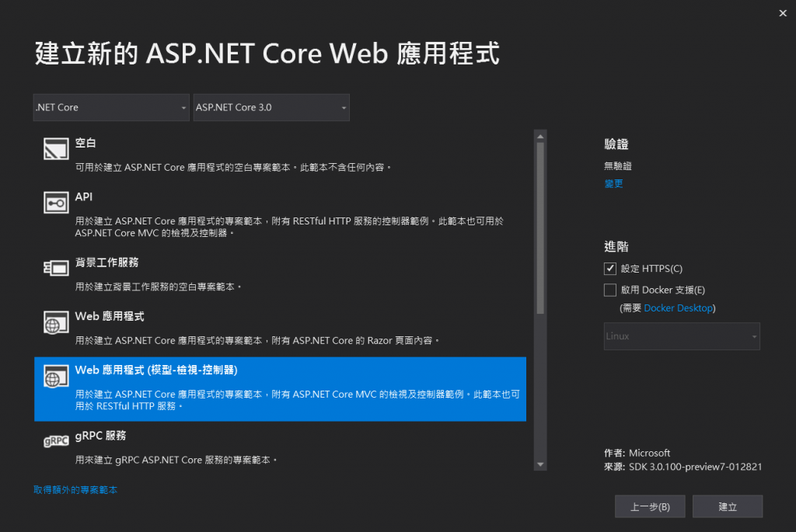Click the API template icon

click(56, 203)
